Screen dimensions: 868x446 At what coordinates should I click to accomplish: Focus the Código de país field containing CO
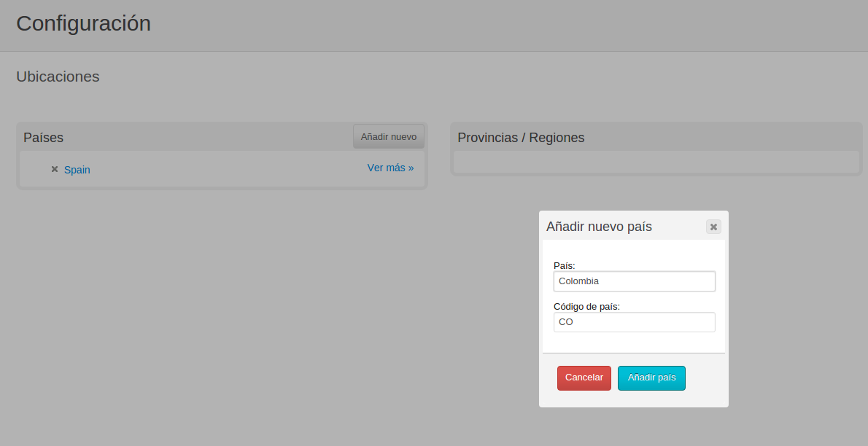click(x=635, y=322)
